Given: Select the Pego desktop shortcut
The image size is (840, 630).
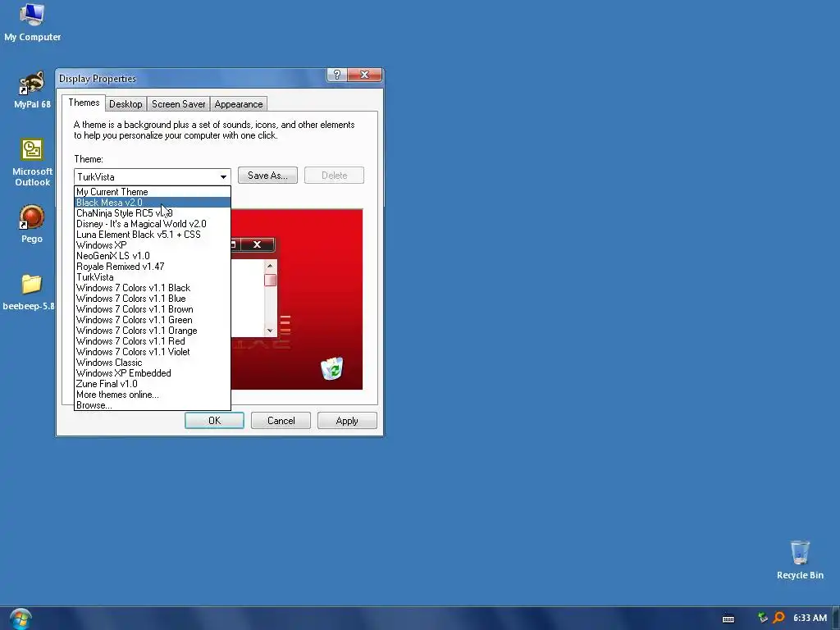Looking at the screenshot, I should (32, 224).
